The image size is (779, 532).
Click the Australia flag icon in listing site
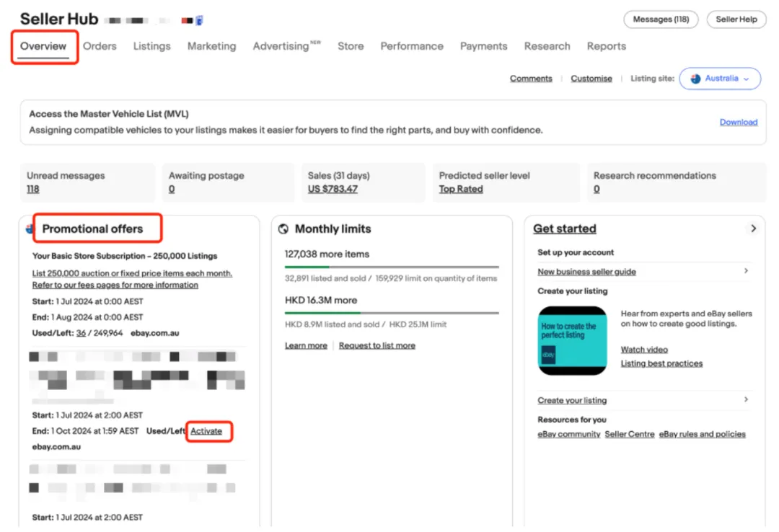click(695, 79)
